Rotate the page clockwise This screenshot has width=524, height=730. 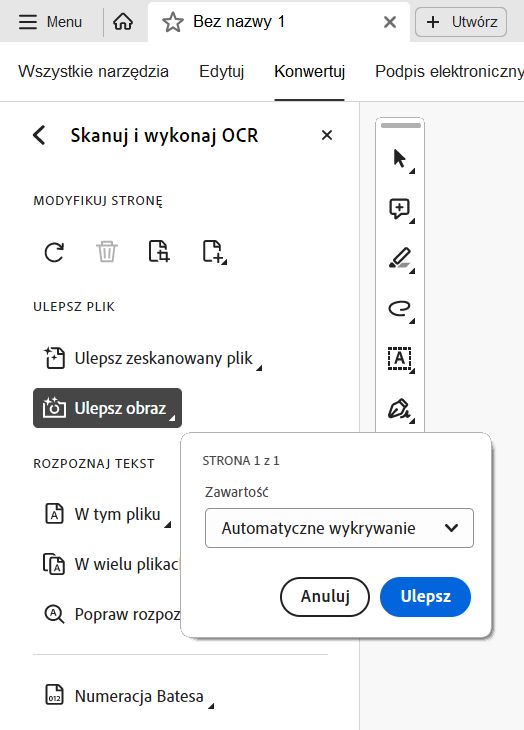pyautogui.click(x=54, y=252)
